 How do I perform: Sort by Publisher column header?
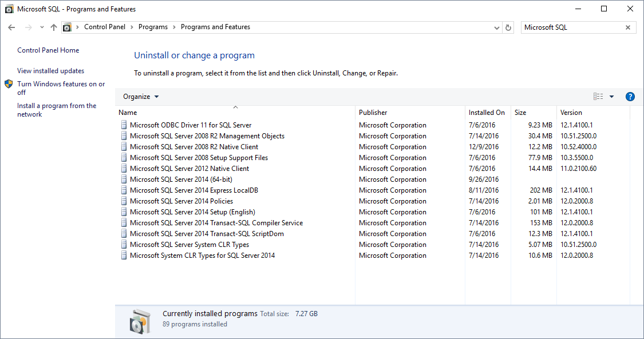pos(410,112)
